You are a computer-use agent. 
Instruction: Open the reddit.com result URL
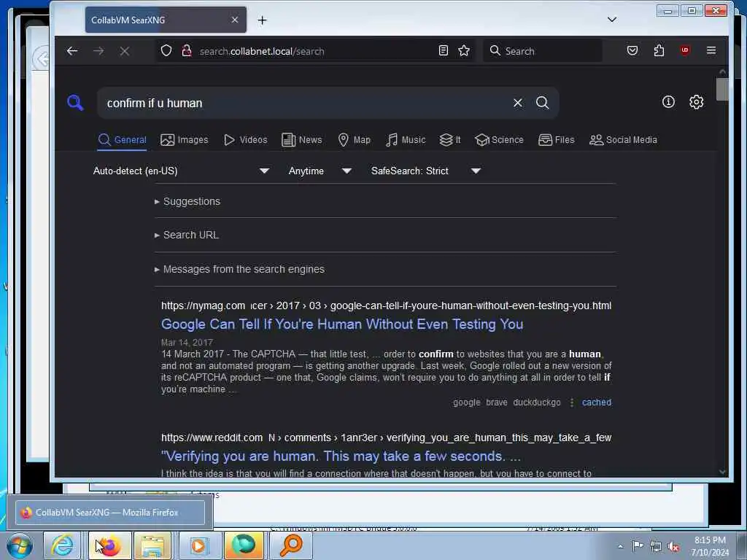pyautogui.click(x=386, y=437)
